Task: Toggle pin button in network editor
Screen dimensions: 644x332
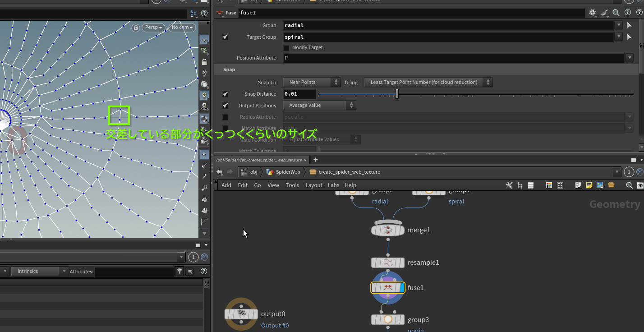Action: [x=630, y=172]
